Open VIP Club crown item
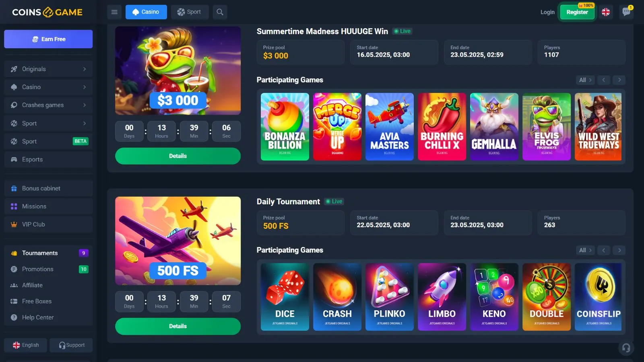 (48, 224)
